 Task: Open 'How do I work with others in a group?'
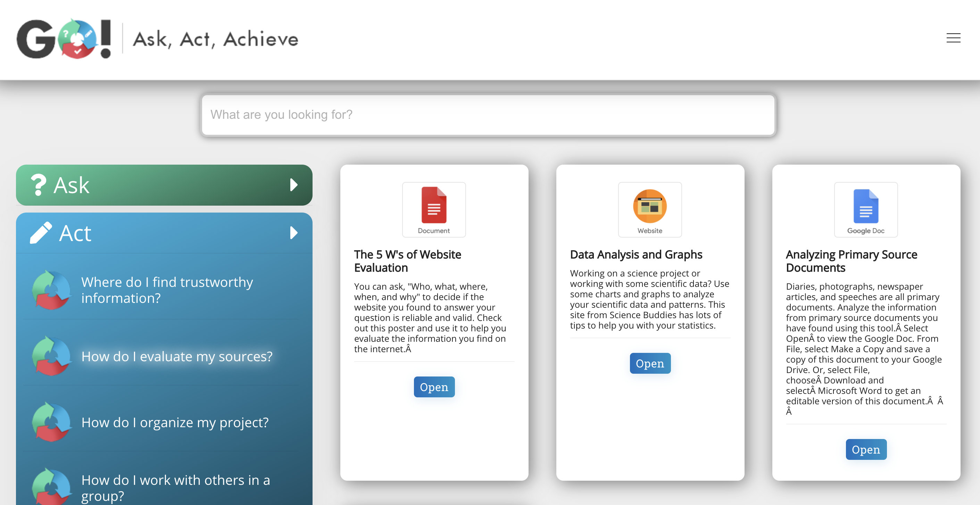point(176,488)
